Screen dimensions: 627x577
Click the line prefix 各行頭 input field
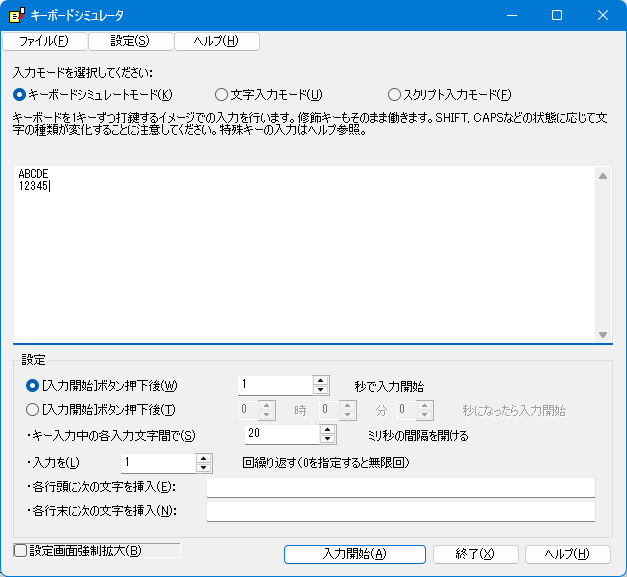click(x=400, y=487)
